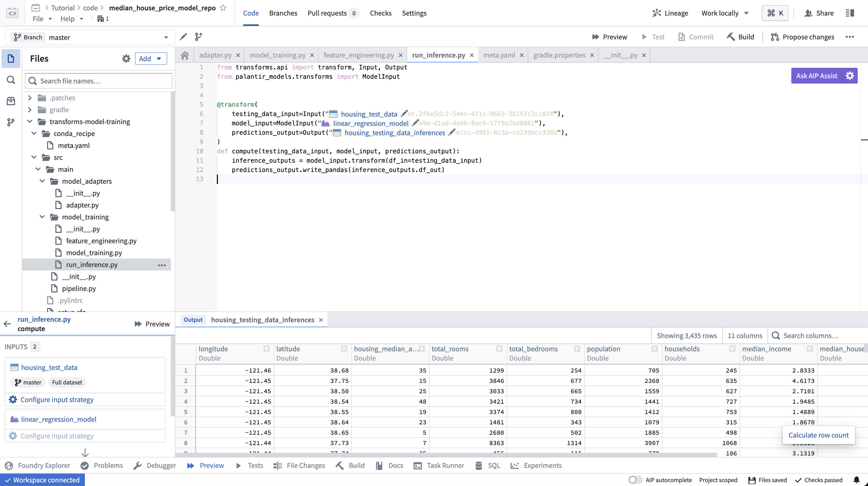This screenshot has height=486, width=868.
Task: Open notifications bell in status bar
Action: point(857,480)
